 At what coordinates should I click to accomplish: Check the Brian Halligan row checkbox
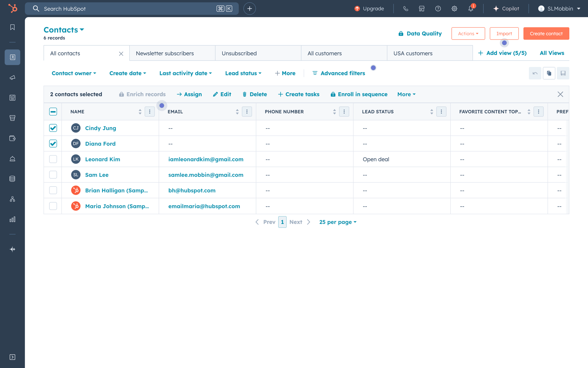53,190
